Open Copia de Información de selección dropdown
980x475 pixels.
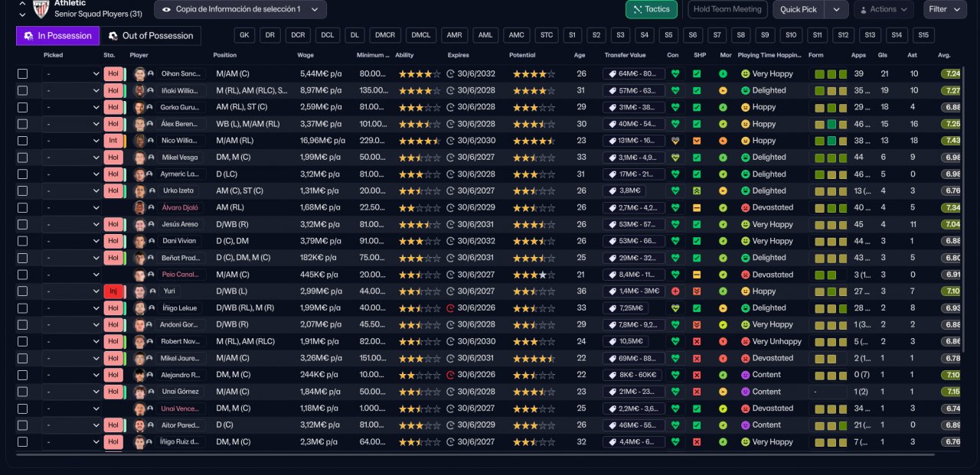(240, 9)
